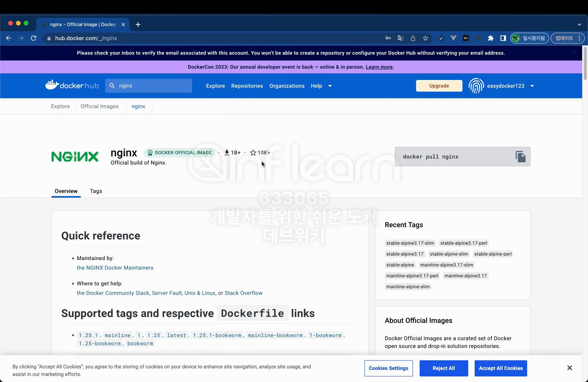
Task: Click the 1.25.1 Dockerfile tag link
Action: click(x=88, y=335)
